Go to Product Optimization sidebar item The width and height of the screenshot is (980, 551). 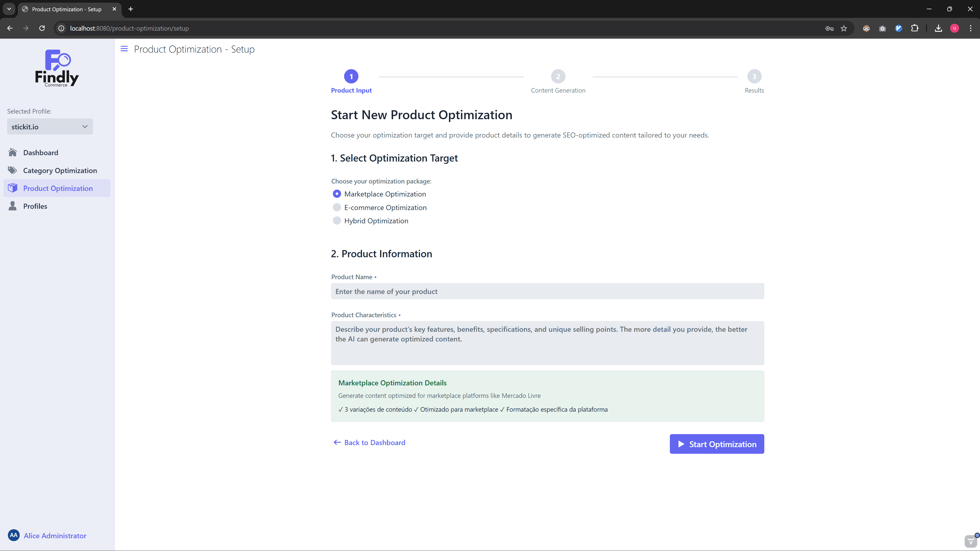coord(57,188)
